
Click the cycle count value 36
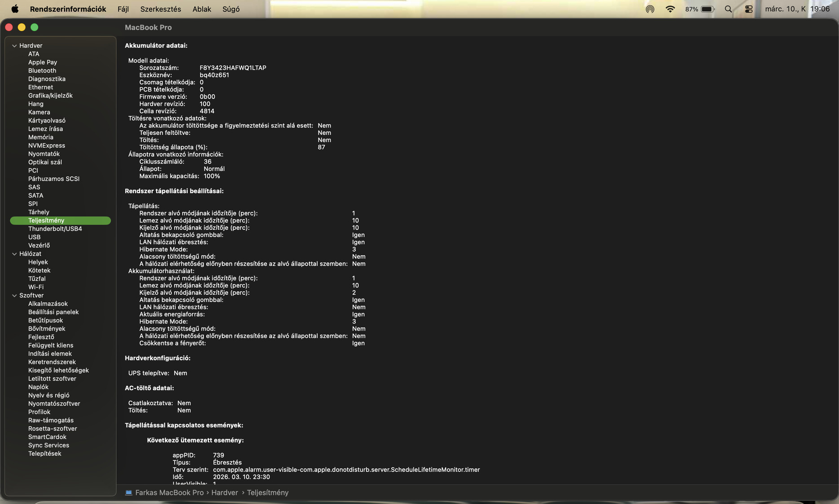click(x=208, y=162)
